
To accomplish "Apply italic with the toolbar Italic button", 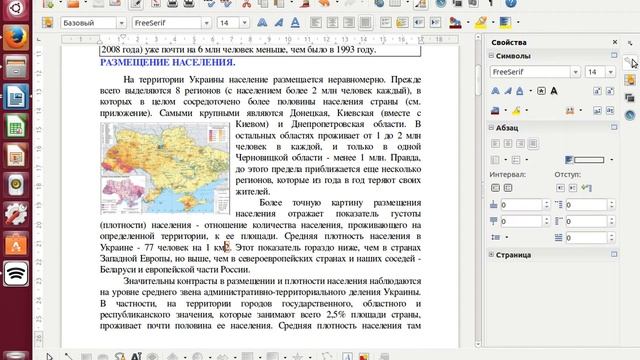I will [279, 22].
